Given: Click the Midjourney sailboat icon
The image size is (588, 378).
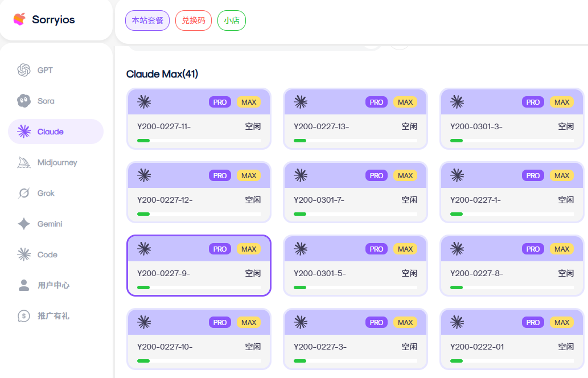Looking at the screenshot, I should point(24,162).
